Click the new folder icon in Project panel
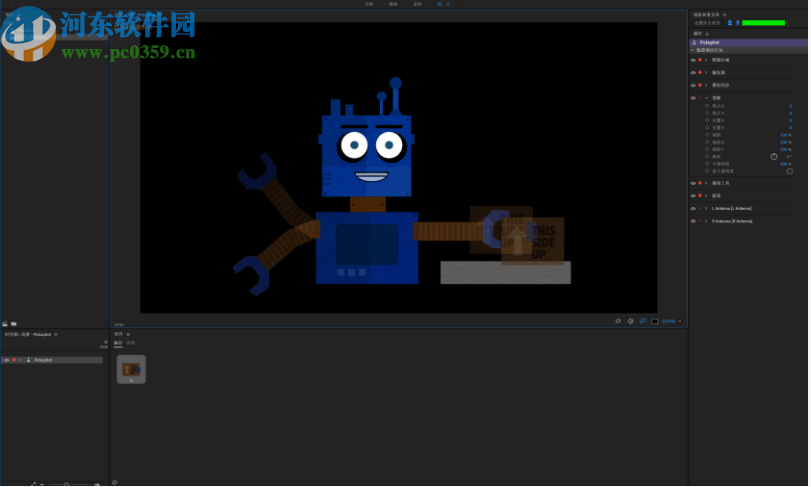The image size is (811, 487). tap(14, 324)
